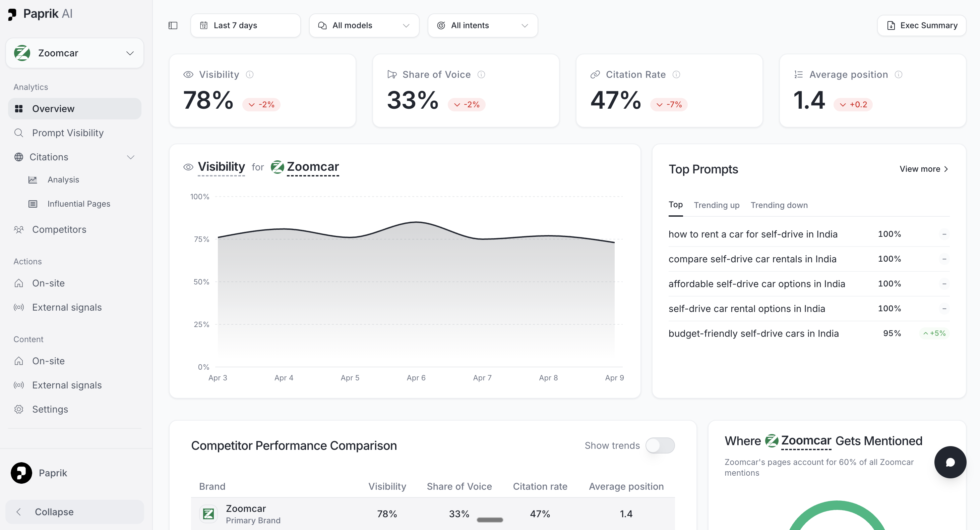Viewport: 980px width, 530px height.
Task: Open Competitors page
Action: point(59,229)
